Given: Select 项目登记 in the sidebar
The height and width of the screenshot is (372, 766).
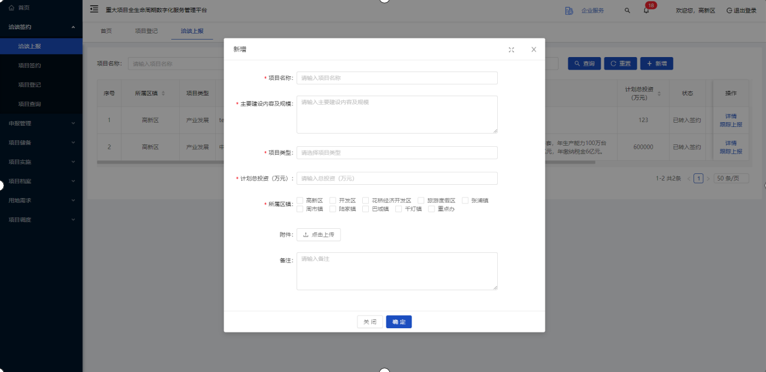Looking at the screenshot, I should click(41, 85).
